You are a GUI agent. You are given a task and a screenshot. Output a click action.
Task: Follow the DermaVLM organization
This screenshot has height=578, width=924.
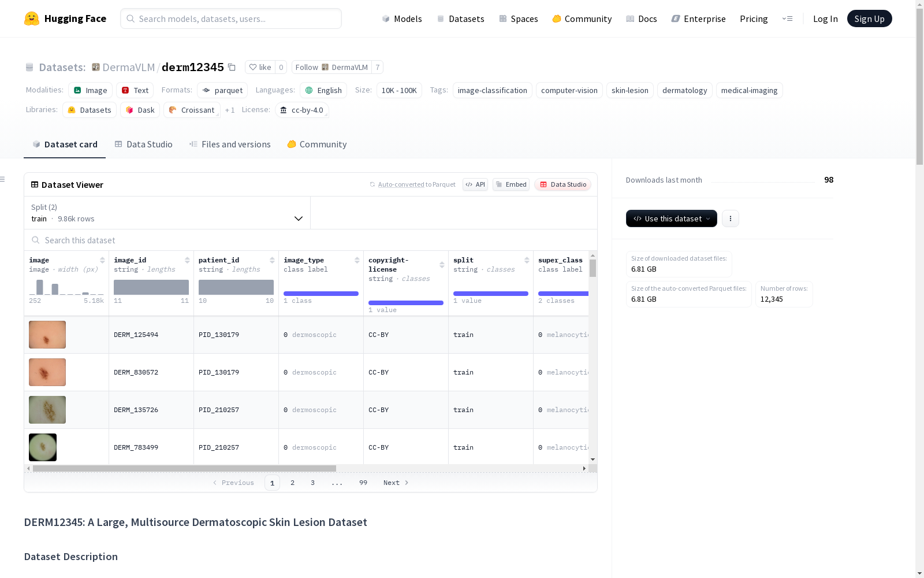coord(331,67)
